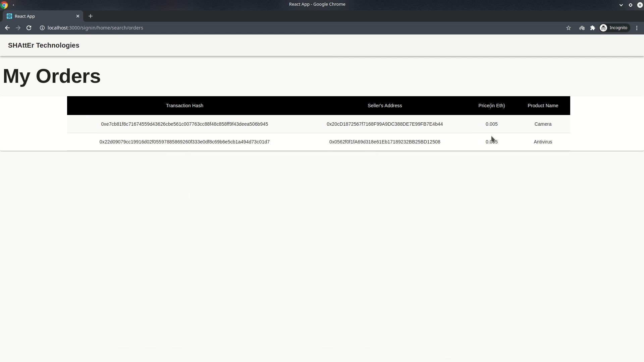
Task: Click the new tab plus icon
Action: point(90,16)
